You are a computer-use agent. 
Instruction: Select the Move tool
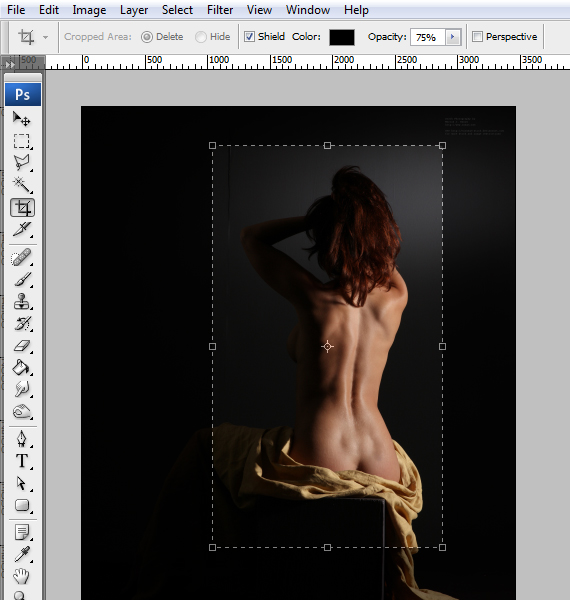(x=21, y=119)
